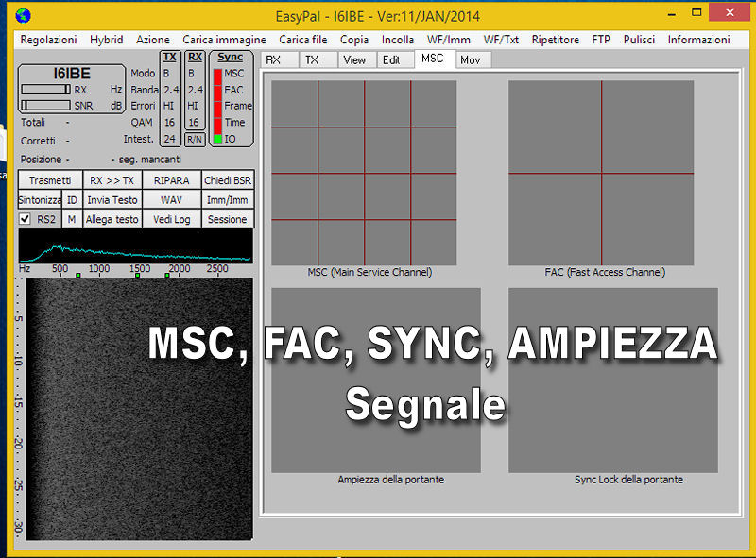Click the Sync panel header
The height and width of the screenshot is (558, 756).
[230, 57]
